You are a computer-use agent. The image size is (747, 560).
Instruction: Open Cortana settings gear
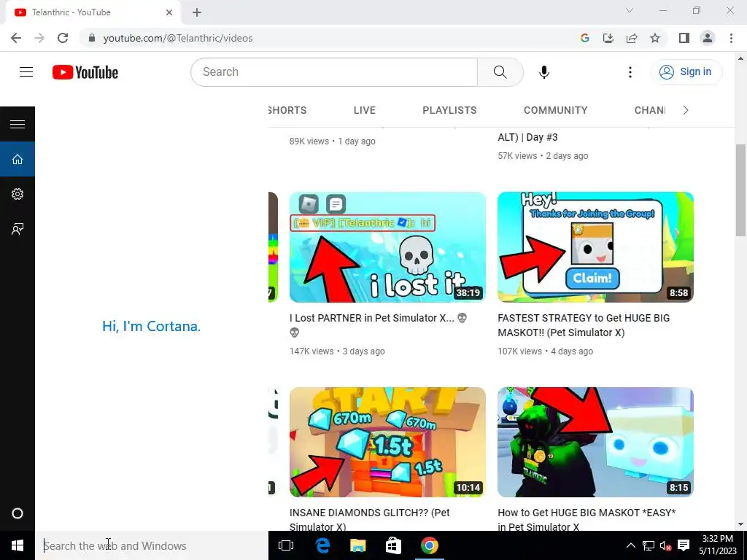(x=18, y=194)
